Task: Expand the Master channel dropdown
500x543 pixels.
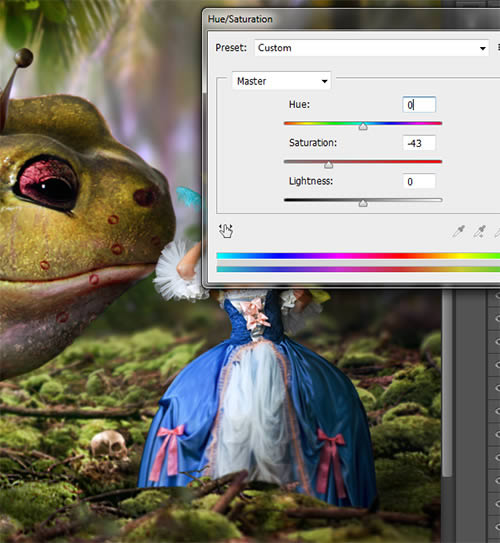Action: pos(324,81)
